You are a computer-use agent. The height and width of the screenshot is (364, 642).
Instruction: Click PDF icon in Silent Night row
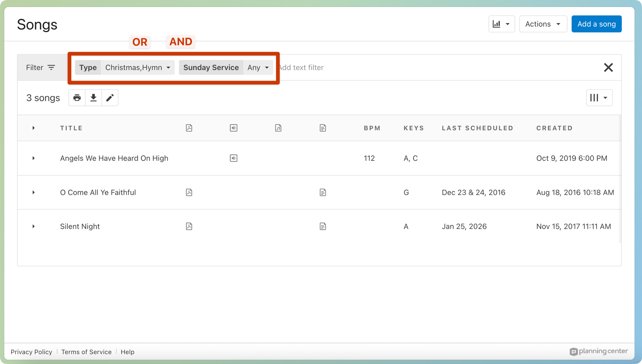[189, 226]
